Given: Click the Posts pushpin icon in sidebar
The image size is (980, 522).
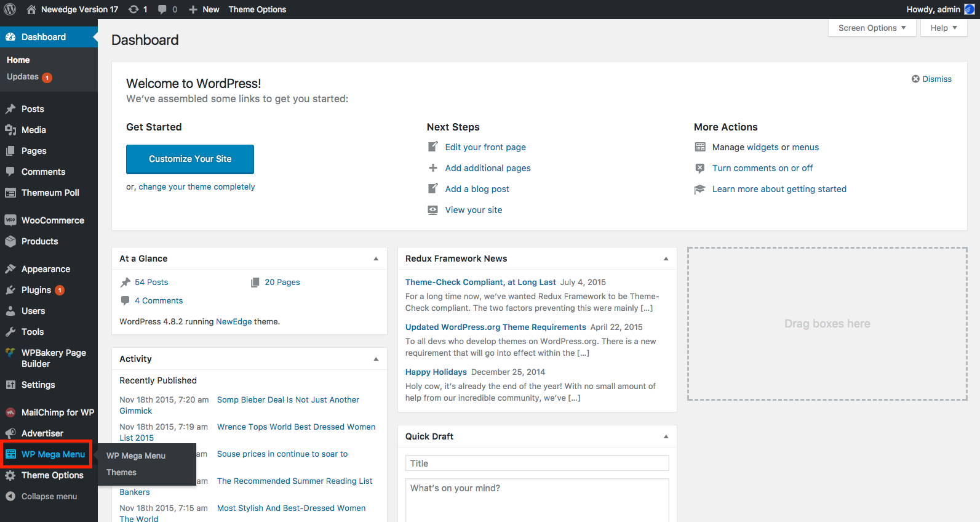Looking at the screenshot, I should click(10, 109).
